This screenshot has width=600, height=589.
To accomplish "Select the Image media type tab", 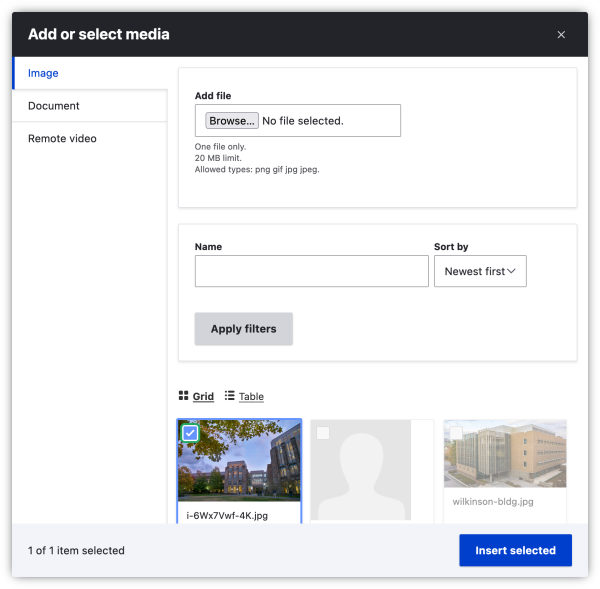I will tap(90, 73).
